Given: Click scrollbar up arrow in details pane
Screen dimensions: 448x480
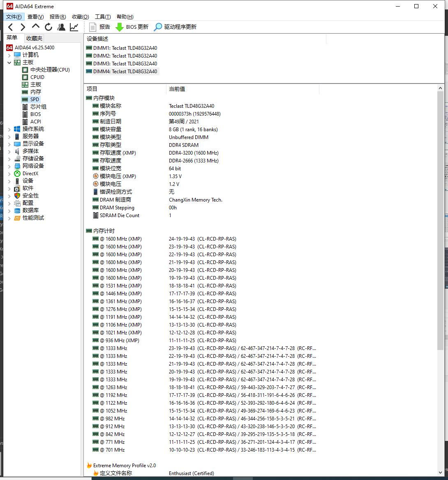Looking at the screenshot, I should [x=440, y=88].
